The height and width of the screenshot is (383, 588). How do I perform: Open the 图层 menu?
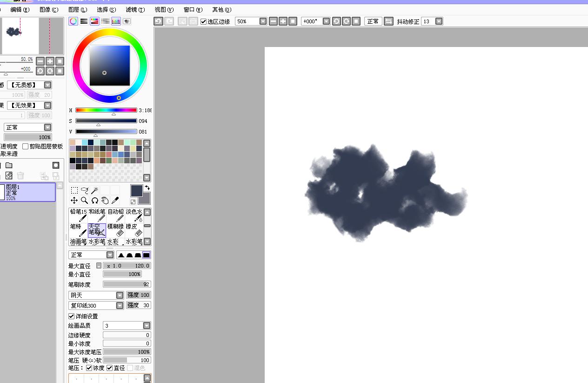(x=77, y=9)
